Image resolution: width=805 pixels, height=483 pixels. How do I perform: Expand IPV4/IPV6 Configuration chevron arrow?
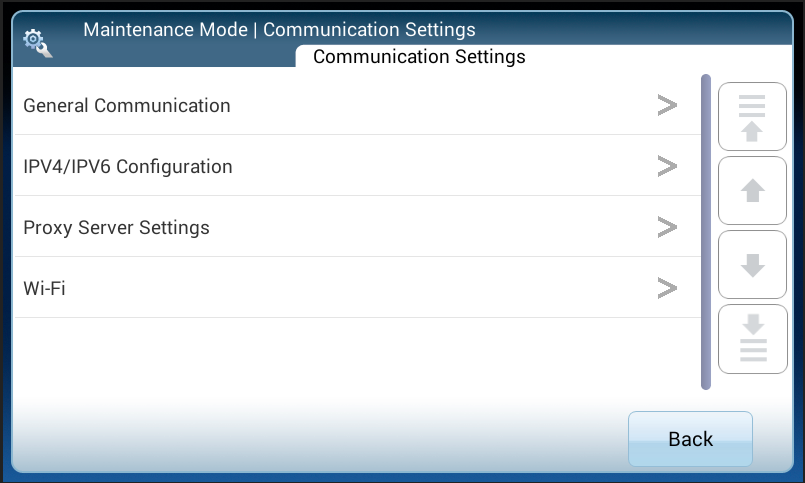point(667,167)
